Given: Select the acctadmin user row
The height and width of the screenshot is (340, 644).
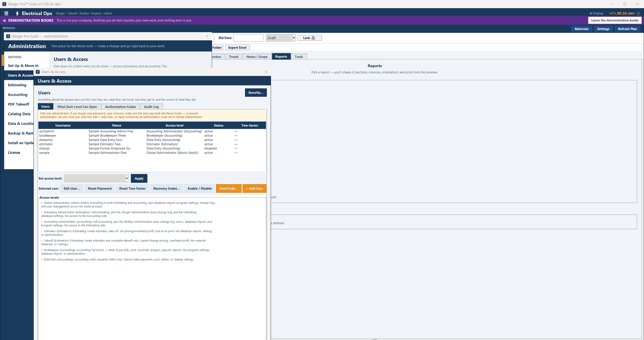Looking at the screenshot, I should 152,131.
